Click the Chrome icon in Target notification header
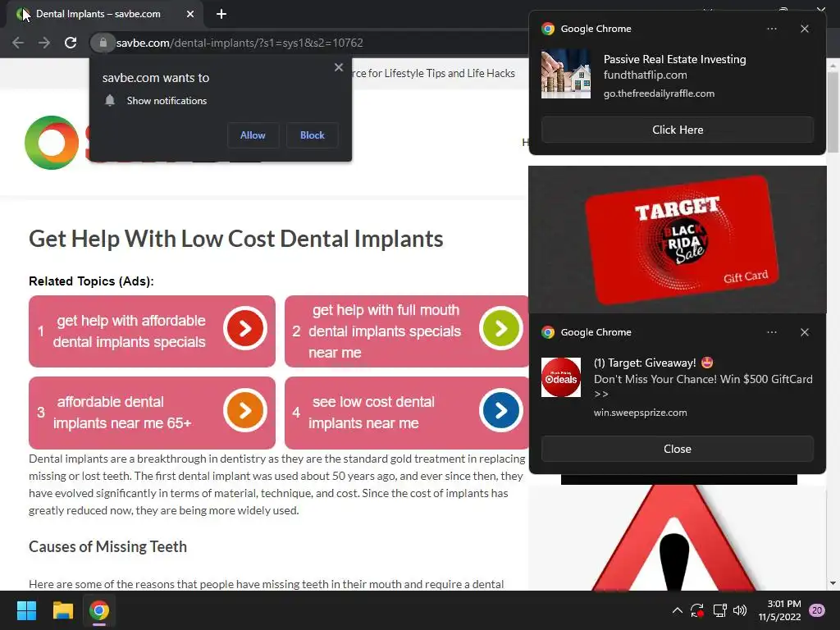 547,333
